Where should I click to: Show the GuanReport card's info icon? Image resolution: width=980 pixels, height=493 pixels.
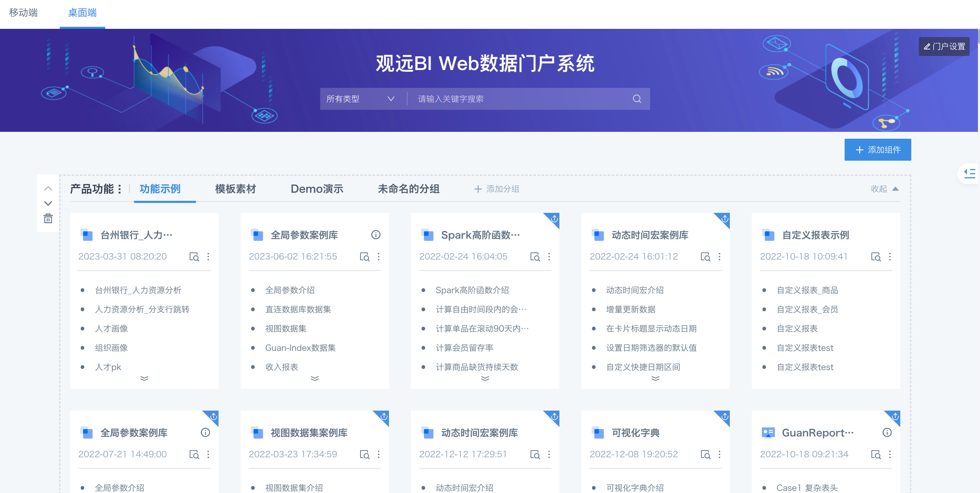[x=887, y=433]
